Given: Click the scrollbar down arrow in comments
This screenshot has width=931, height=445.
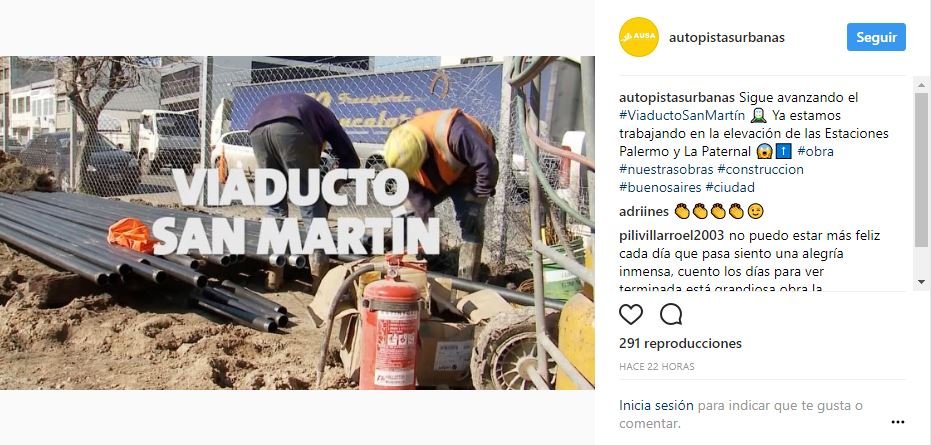Looking at the screenshot, I should point(921,282).
